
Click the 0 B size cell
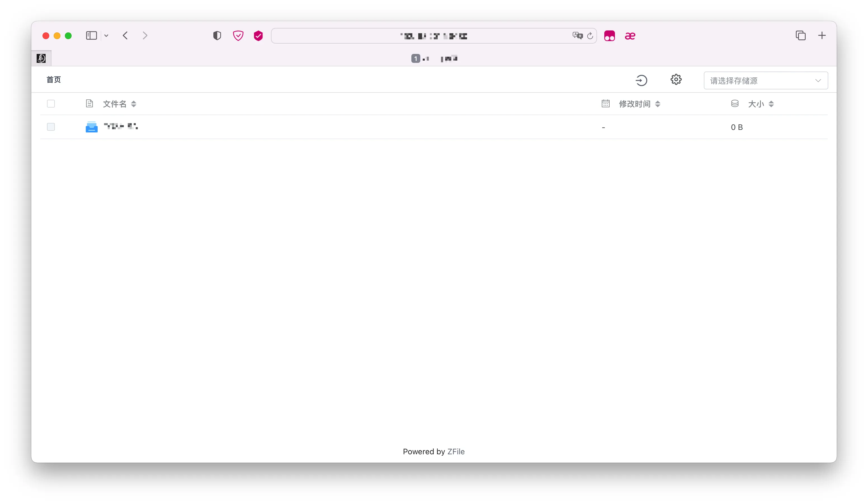click(737, 127)
